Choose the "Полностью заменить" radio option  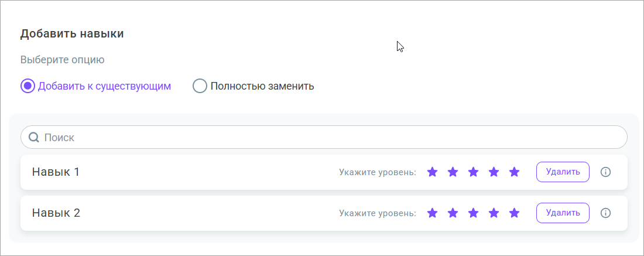click(x=200, y=86)
